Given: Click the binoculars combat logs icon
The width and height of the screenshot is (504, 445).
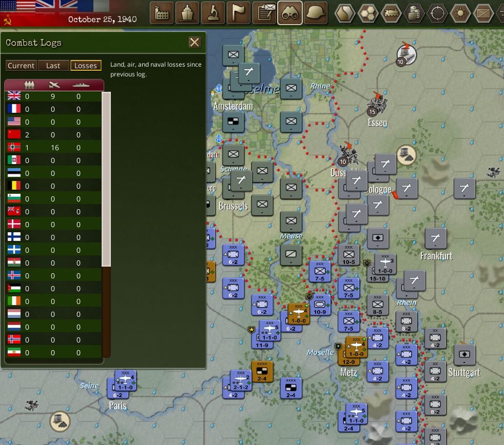Looking at the screenshot, I should click(x=290, y=13).
